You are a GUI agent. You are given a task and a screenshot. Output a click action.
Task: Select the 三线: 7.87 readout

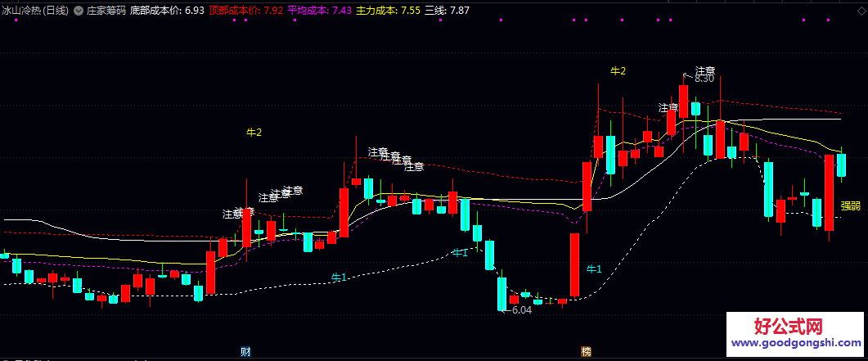click(447, 10)
